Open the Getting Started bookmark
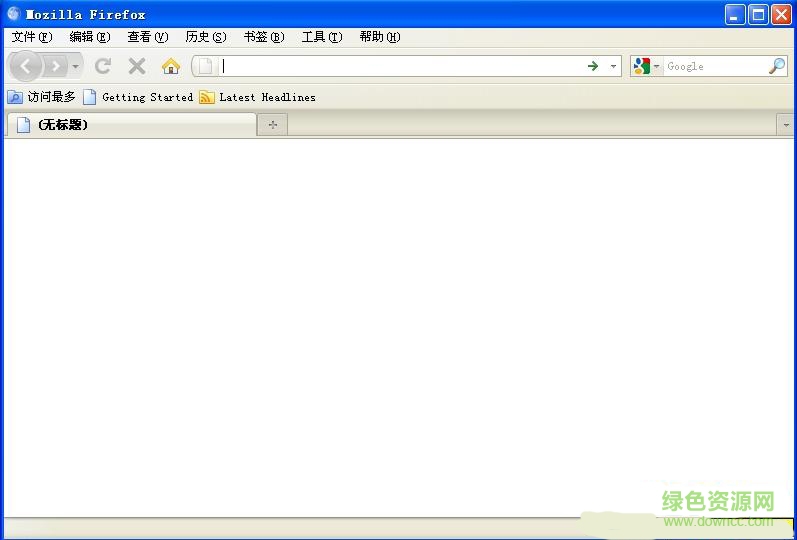Image resolution: width=797 pixels, height=540 pixels. coord(138,97)
